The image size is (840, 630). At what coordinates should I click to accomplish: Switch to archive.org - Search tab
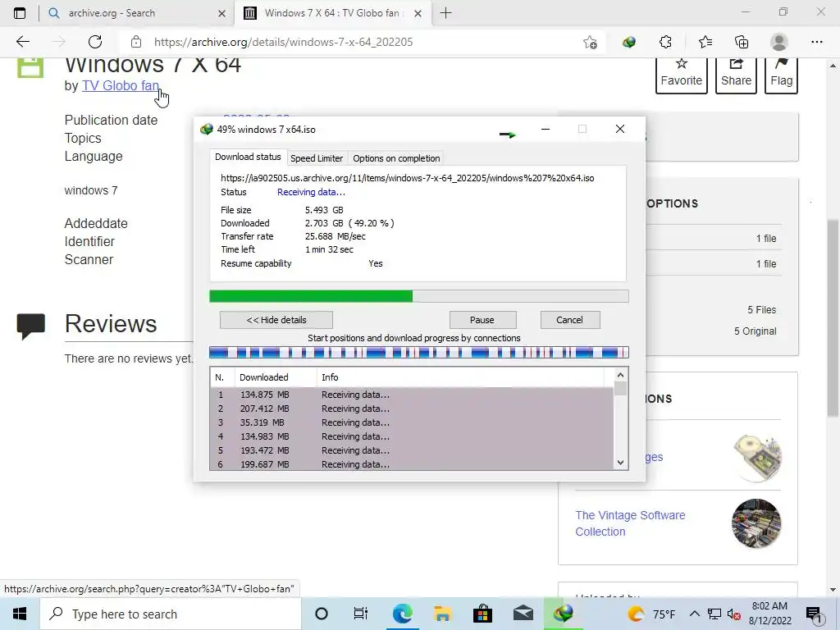pyautogui.click(x=137, y=13)
